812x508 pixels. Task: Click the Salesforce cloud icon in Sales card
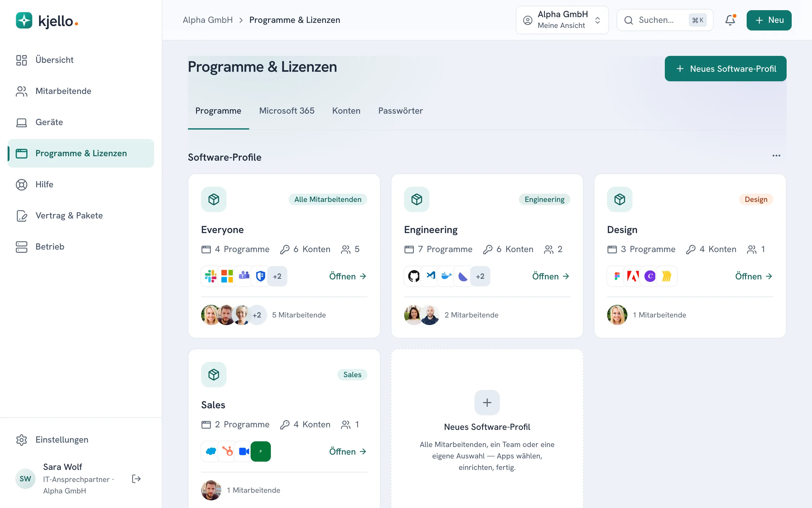pyautogui.click(x=211, y=451)
